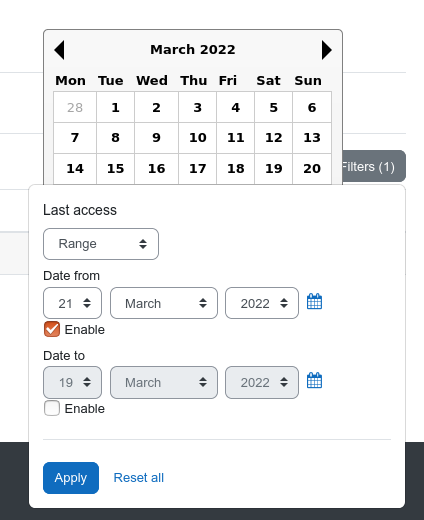
Task: Select March 1 in the calendar
Action: [115, 107]
